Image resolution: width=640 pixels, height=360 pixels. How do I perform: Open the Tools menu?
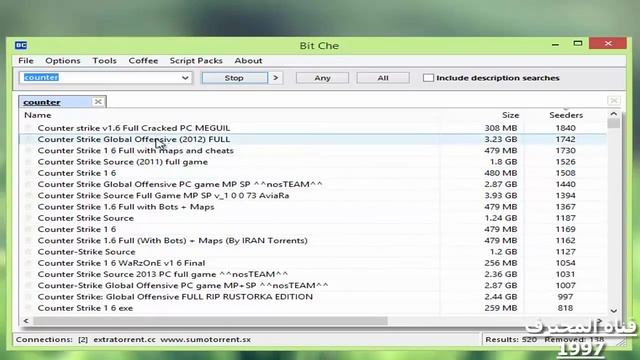[104, 60]
